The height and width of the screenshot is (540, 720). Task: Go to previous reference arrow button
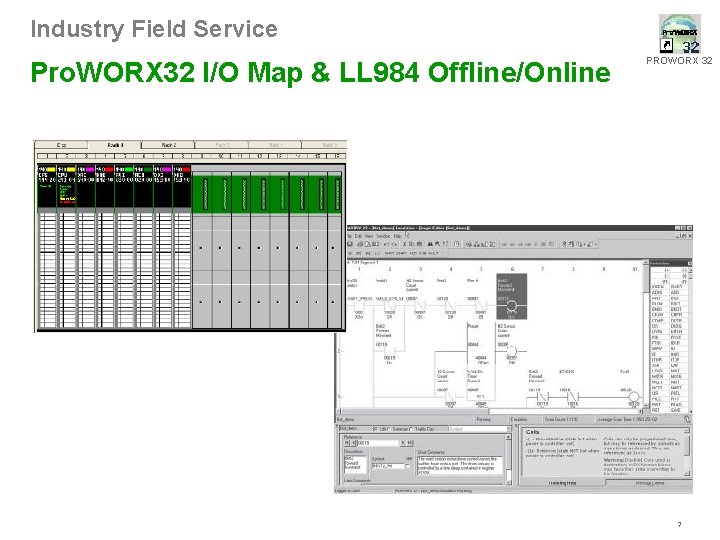(354, 443)
